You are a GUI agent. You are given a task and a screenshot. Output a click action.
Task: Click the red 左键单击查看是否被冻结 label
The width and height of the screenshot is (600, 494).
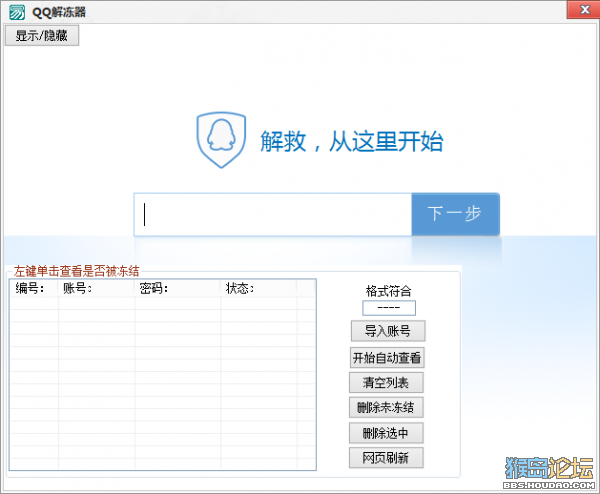(77, 271)
